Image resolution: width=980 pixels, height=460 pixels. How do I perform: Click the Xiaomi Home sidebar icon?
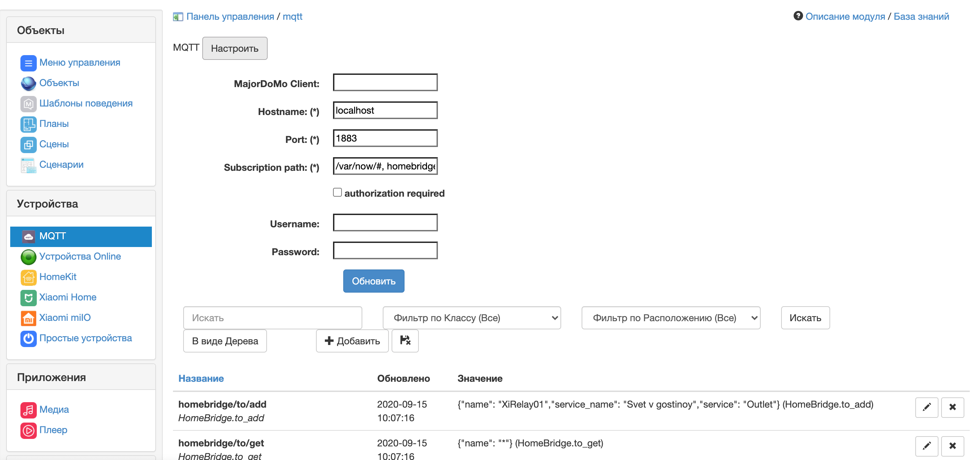[28, 297]
